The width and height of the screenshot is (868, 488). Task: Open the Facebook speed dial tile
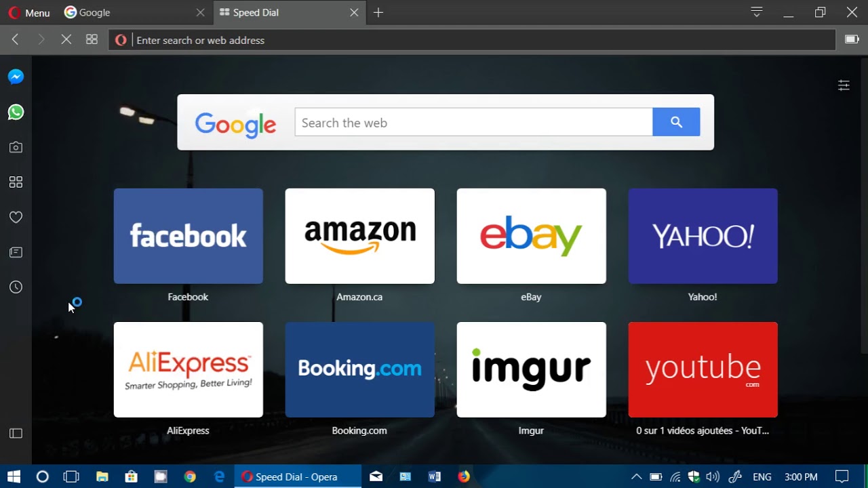188,236
